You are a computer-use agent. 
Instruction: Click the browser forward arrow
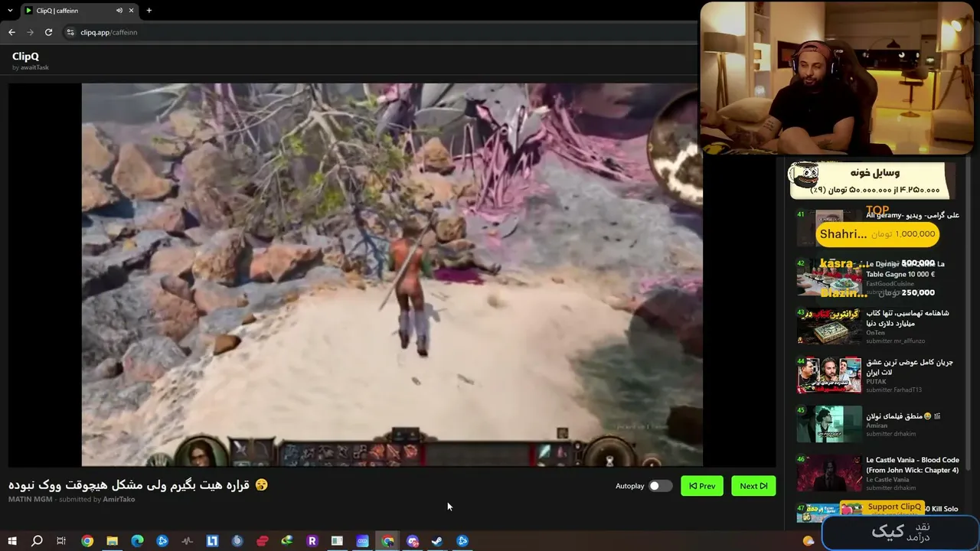click(30, 32)
